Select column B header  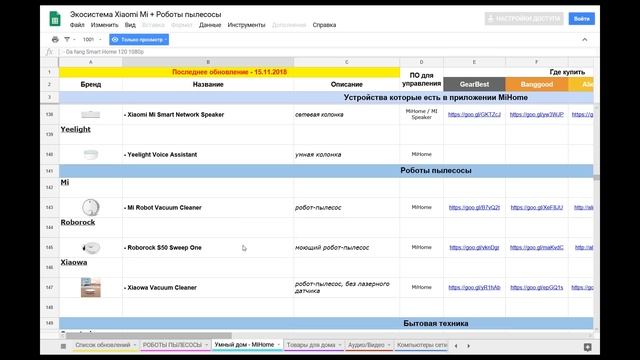point(208,62)
